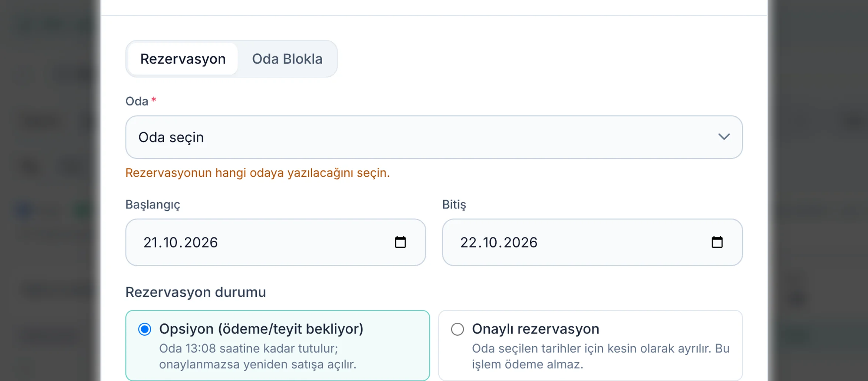The width and height of the screenshot is (868, 381).
Task: Click the description "Oda 13:08 saatine kadar tutulur"
Action: 248,349
